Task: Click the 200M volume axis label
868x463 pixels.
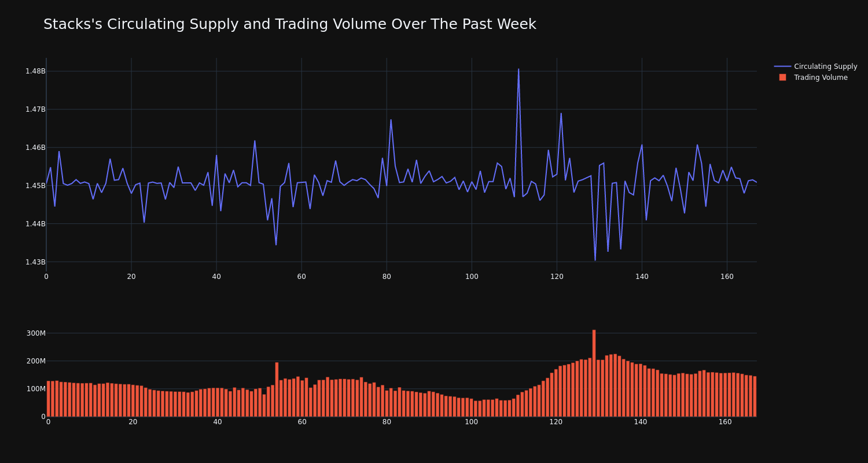Action: pos(36,361)
